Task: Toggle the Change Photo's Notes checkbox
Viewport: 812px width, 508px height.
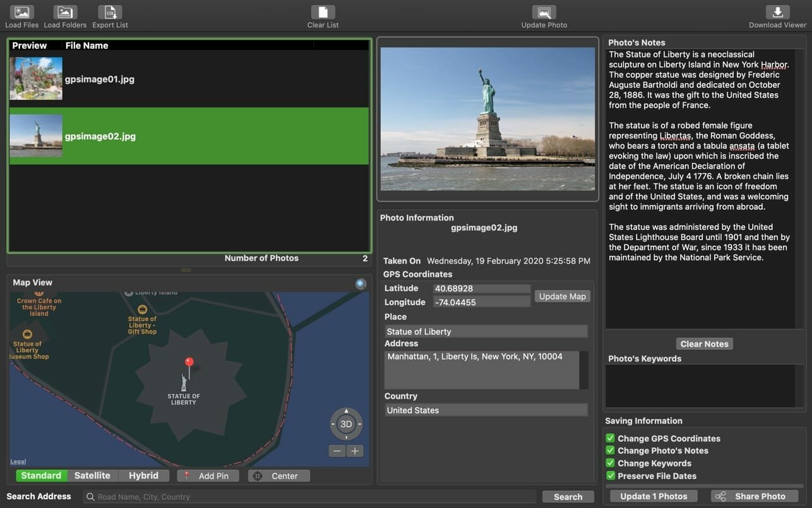Action: pos(610,451)
